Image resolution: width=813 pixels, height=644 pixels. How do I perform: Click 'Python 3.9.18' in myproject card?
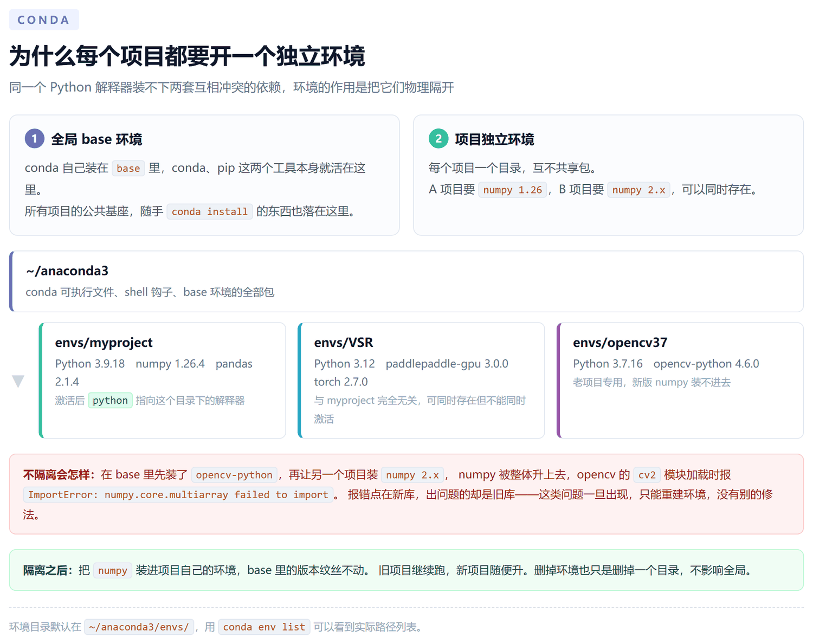(x=90, y=364)
